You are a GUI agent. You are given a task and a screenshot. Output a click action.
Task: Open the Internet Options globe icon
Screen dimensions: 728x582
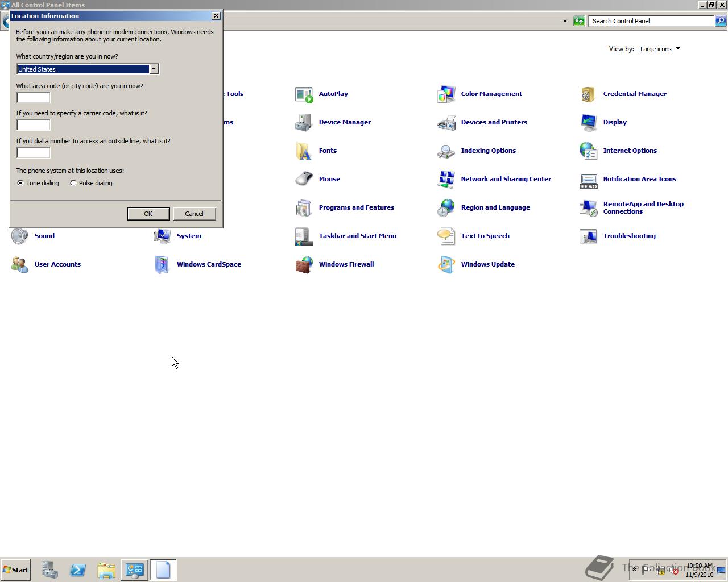(x=589, y=151)
